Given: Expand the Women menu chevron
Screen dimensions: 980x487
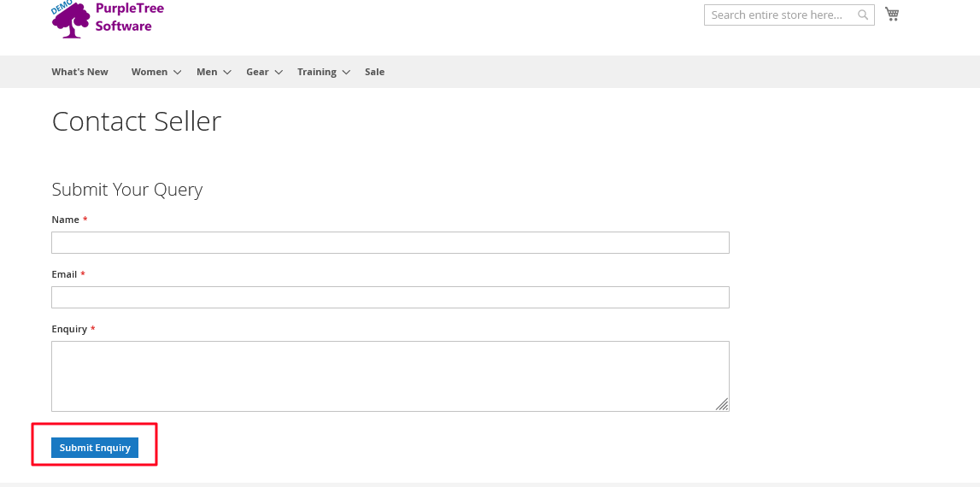Looking at the screenshot, I should [x=178, y=73].
